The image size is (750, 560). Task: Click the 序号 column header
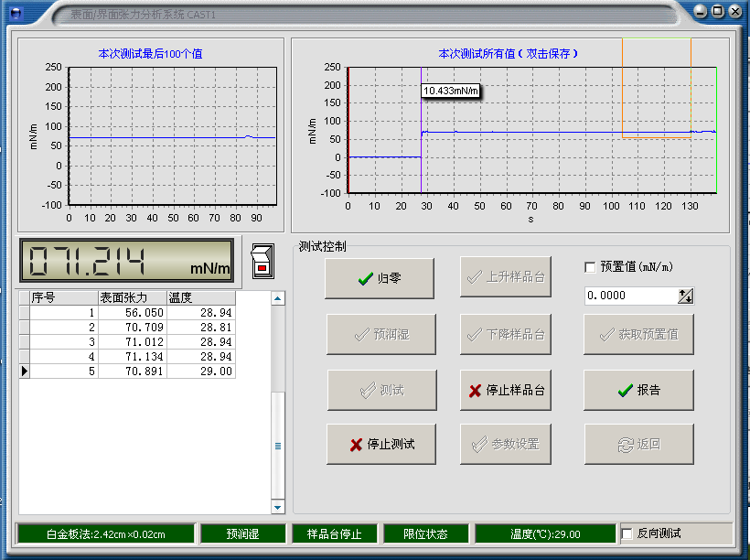tap(64, 297)
